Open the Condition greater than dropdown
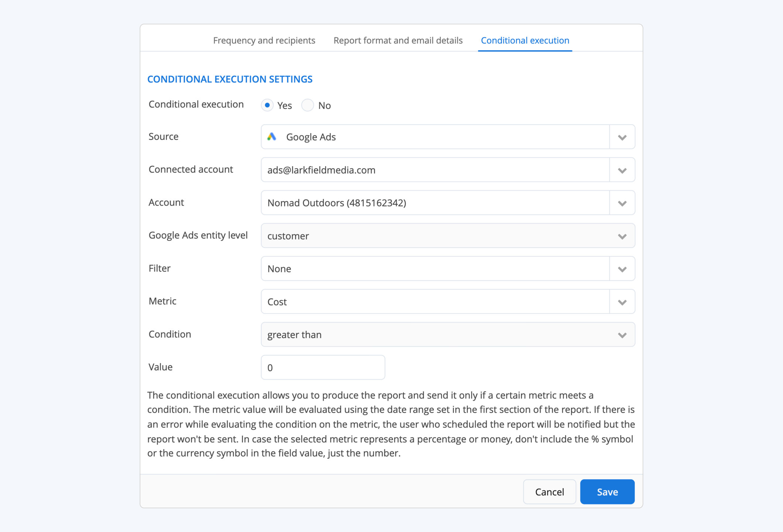The height and width of the screenshot is (532, 783). pyautogui.click(x=448, y=335)
